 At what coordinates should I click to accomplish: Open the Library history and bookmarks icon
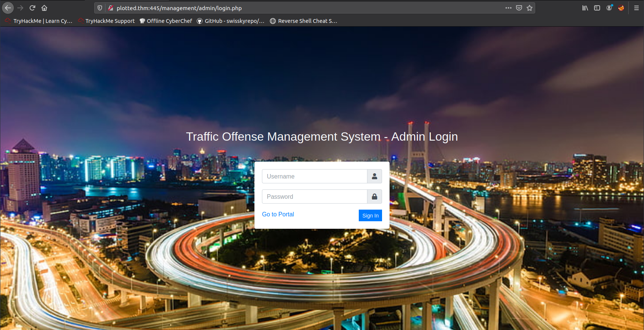coord(585,8)
